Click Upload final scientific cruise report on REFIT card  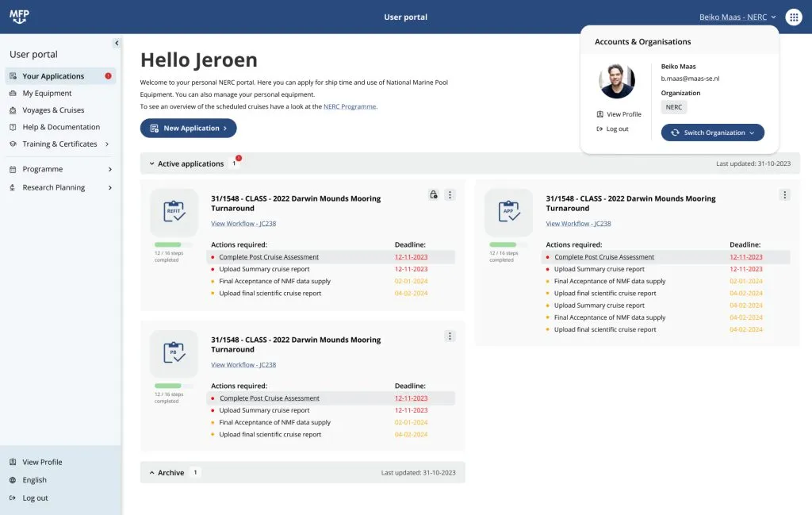point(270,294)
